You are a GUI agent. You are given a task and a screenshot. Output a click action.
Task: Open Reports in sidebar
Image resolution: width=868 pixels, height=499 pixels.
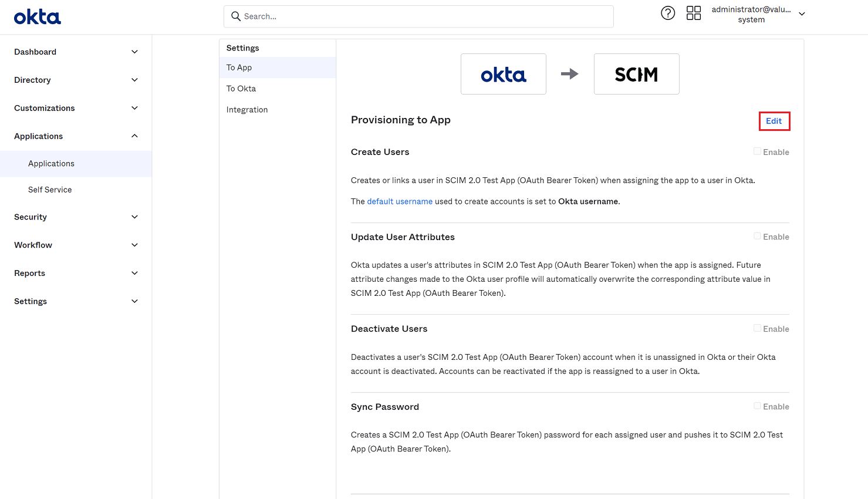click(29, 274)
